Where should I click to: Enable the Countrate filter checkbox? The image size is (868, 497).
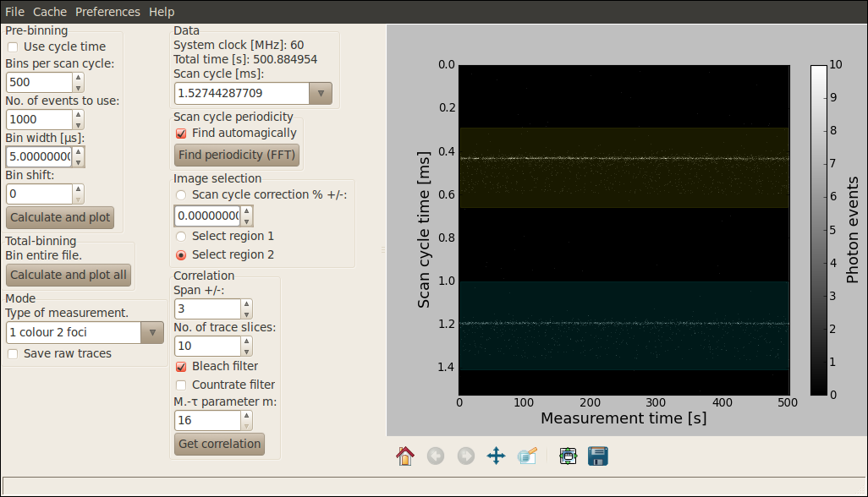[x=181, y=385]
